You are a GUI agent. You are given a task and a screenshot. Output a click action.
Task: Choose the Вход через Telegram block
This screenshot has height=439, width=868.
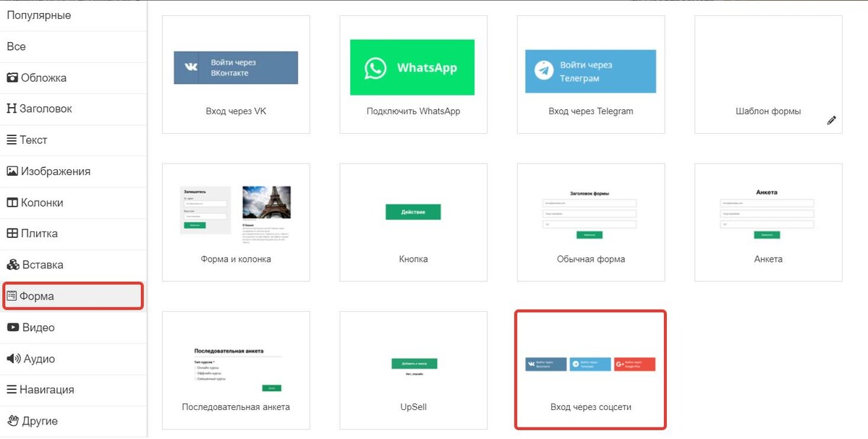point(591,74)
